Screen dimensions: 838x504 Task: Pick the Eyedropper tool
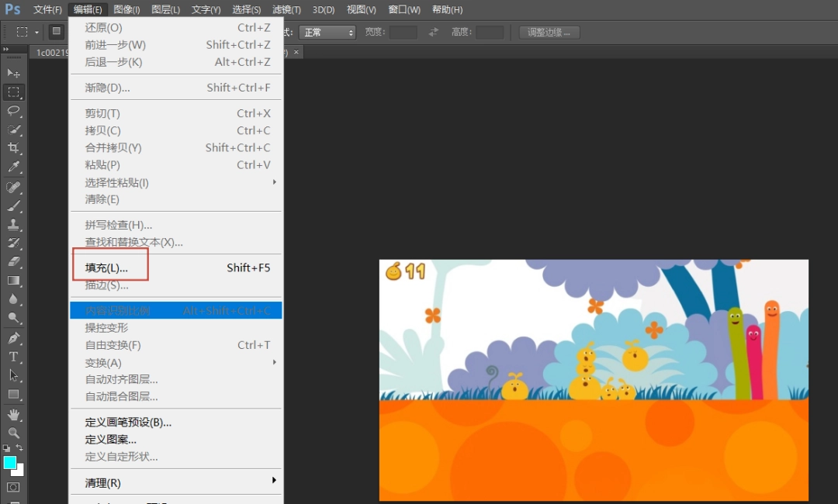tap(13, 167)
